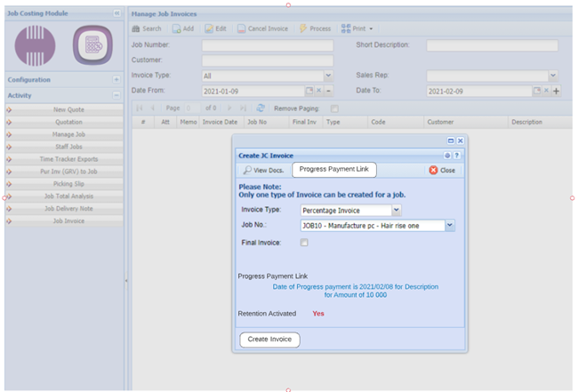Image resolution: width=578 pixels, height=392 pixels.
Task: Click the Job Number input field
Action: [x=267, y=45]
